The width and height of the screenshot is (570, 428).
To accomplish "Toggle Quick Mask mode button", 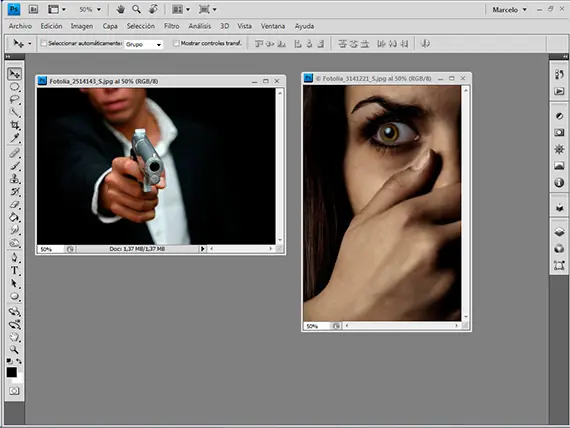I will pos(14,391).
